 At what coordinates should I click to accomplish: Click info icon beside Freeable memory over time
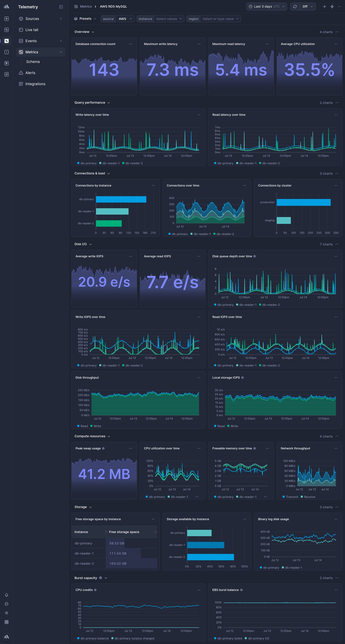click(x=255, y=449)
